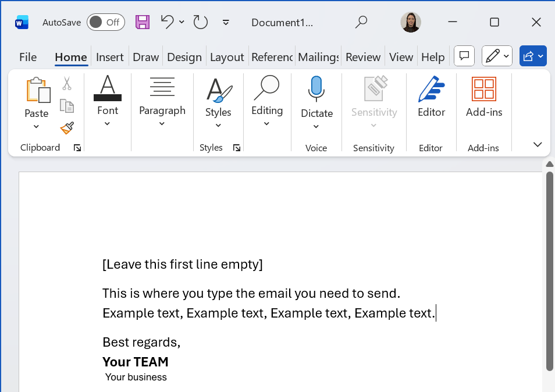This screenshot has height=392, width=555.
Task: Click the Copy icon in Clipboard group
Action: [x=66, y=106]
